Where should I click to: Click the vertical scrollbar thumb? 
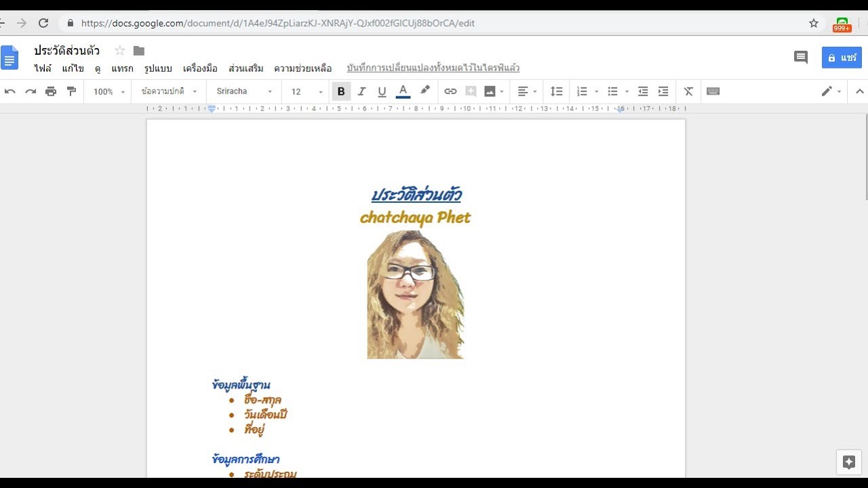click(866, 157)
